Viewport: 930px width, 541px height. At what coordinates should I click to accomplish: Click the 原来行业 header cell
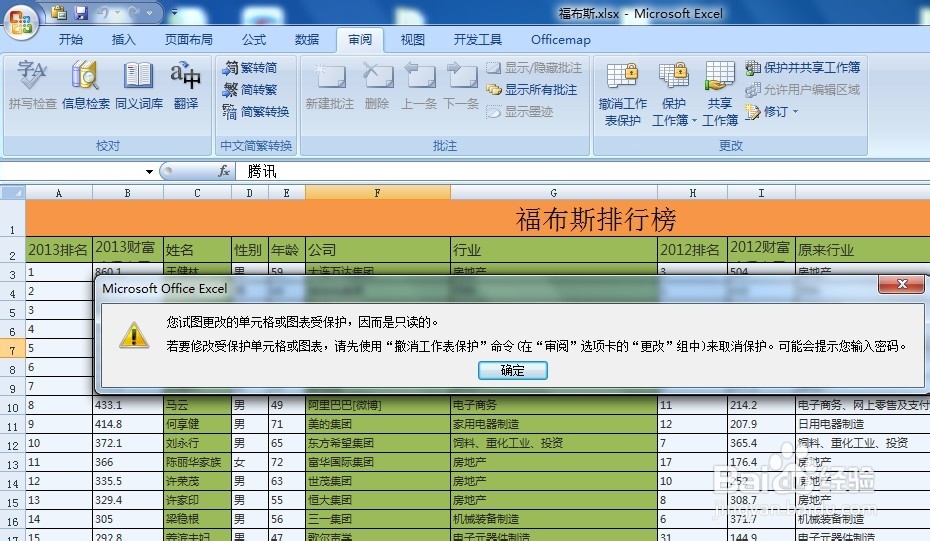pos(862,250)
